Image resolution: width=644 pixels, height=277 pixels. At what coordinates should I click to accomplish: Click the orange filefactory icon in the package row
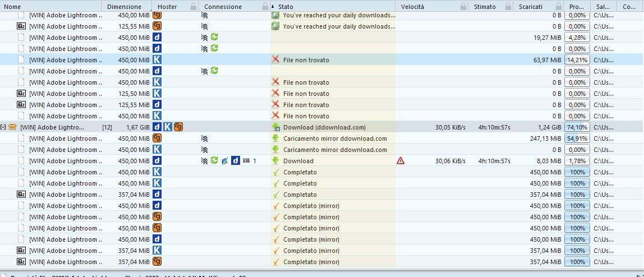coord(178,127)
